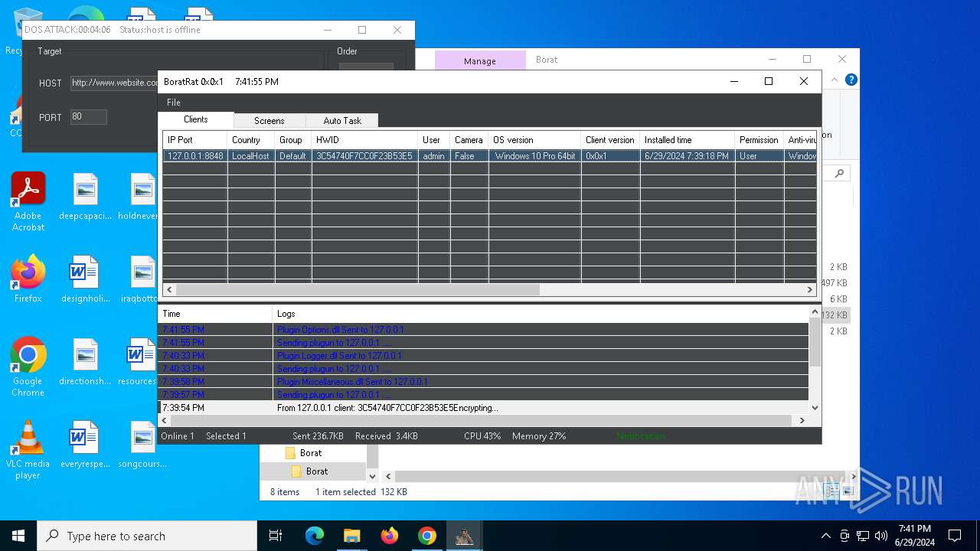Select log entry Plugin Options.dll Sent
The image size is (980, 551).
(483, 330)
